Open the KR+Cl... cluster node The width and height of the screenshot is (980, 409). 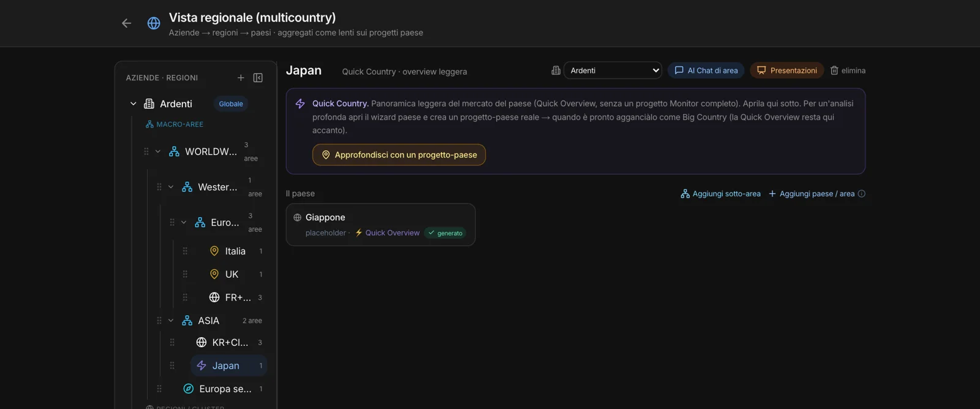(x=230, y=342)
